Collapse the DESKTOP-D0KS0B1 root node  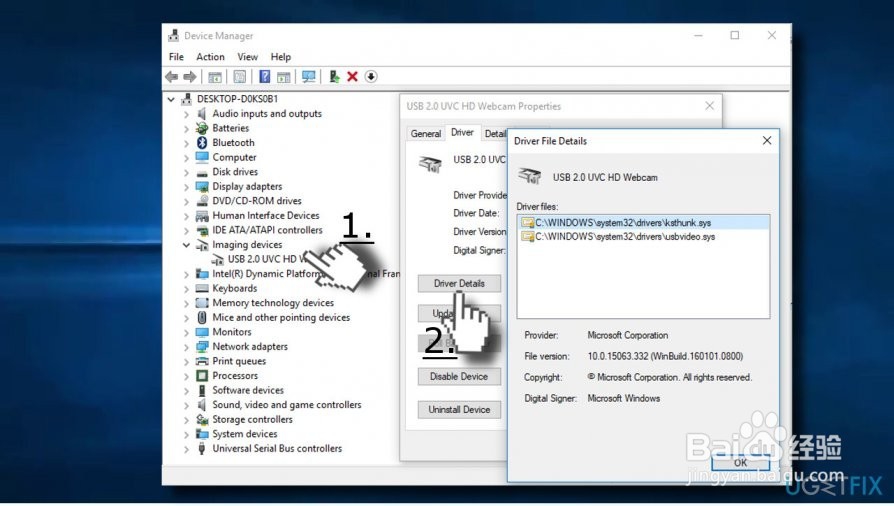tap(171, 99)
